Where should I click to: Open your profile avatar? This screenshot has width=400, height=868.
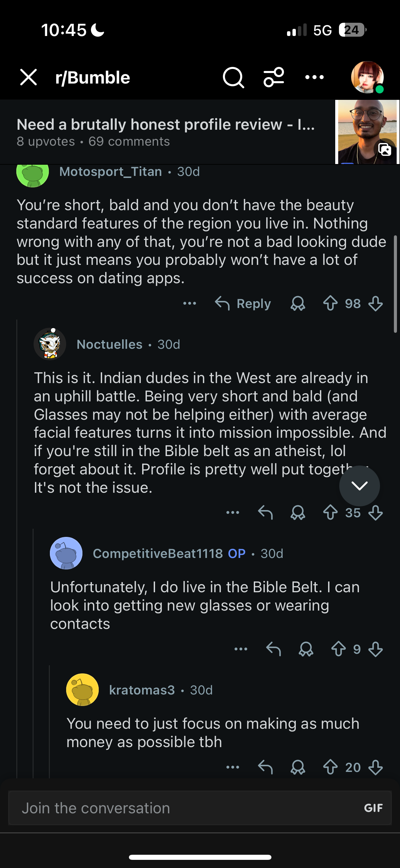click(x=367, y=77)
